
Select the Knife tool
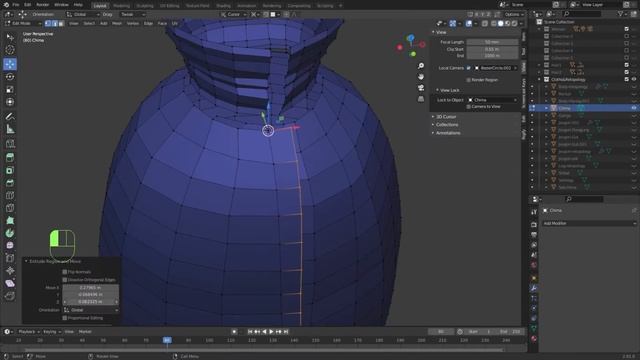[10, 208]
